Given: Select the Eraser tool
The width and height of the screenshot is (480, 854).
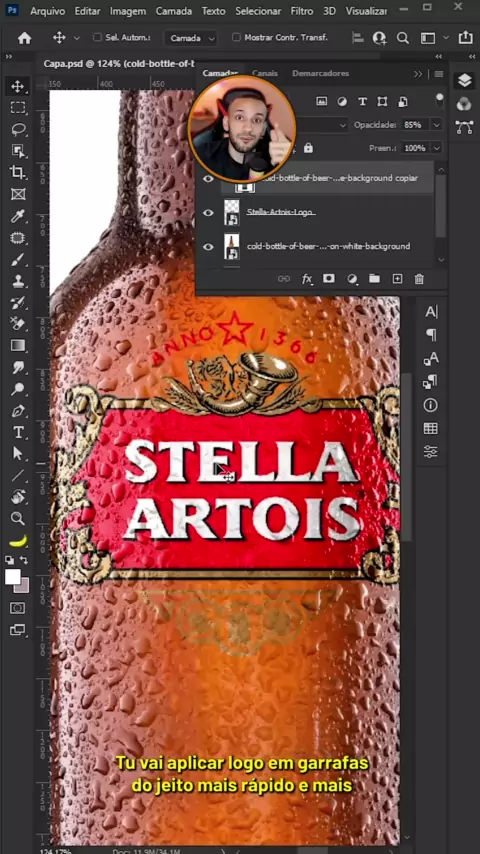Looking at the screenshot, I should [x=18, y=324].
